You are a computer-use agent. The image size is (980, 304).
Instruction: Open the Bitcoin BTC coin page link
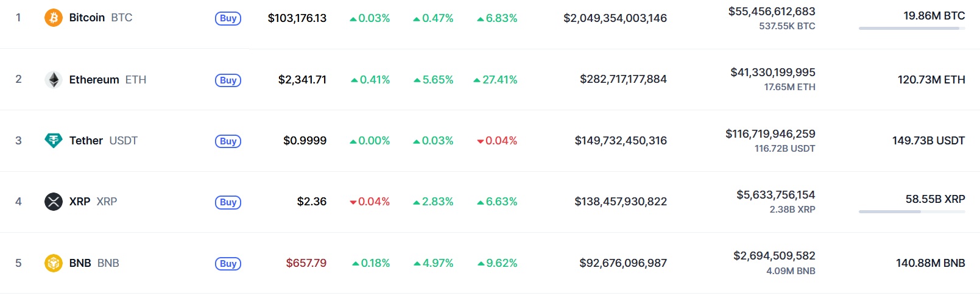[x=100, y=18]
